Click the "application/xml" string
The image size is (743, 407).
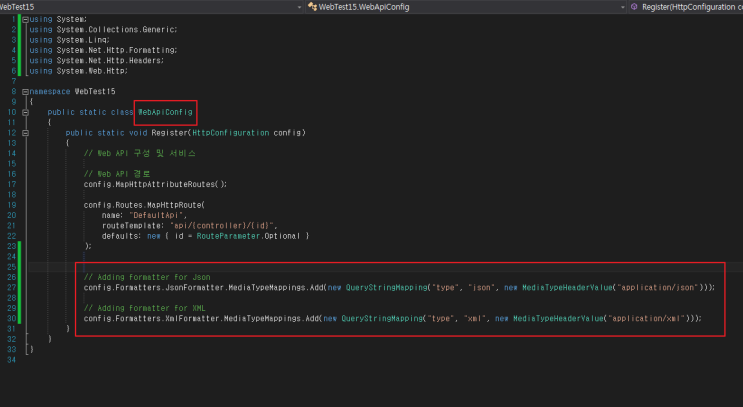[x=646, y=318]
